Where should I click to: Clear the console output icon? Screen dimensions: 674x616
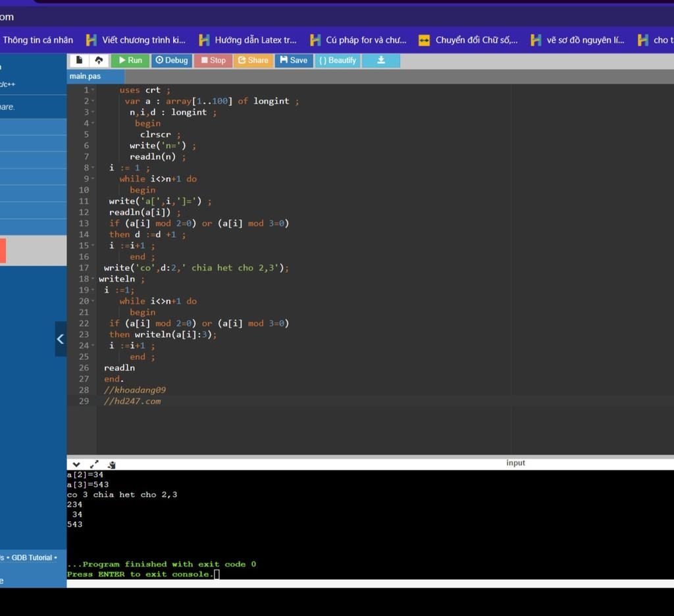(112, 464)
